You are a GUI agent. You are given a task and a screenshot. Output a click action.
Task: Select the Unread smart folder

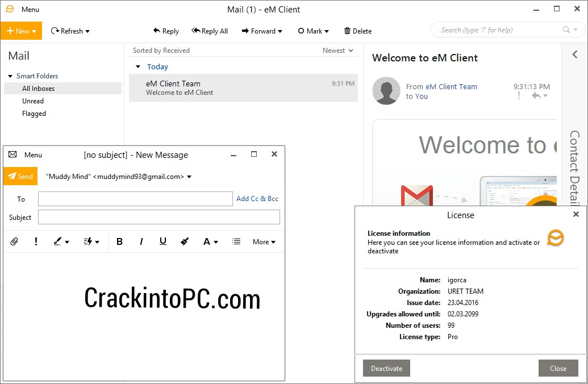(x=32, y=101)
